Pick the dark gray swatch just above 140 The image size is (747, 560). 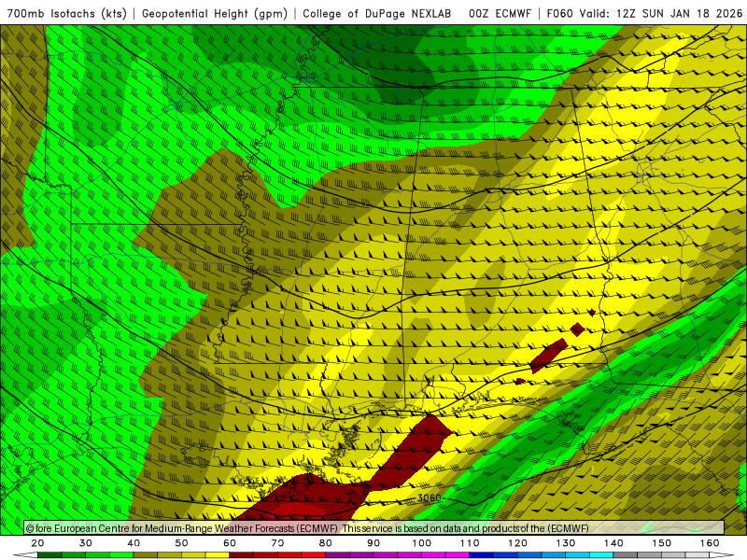point(626,555)
